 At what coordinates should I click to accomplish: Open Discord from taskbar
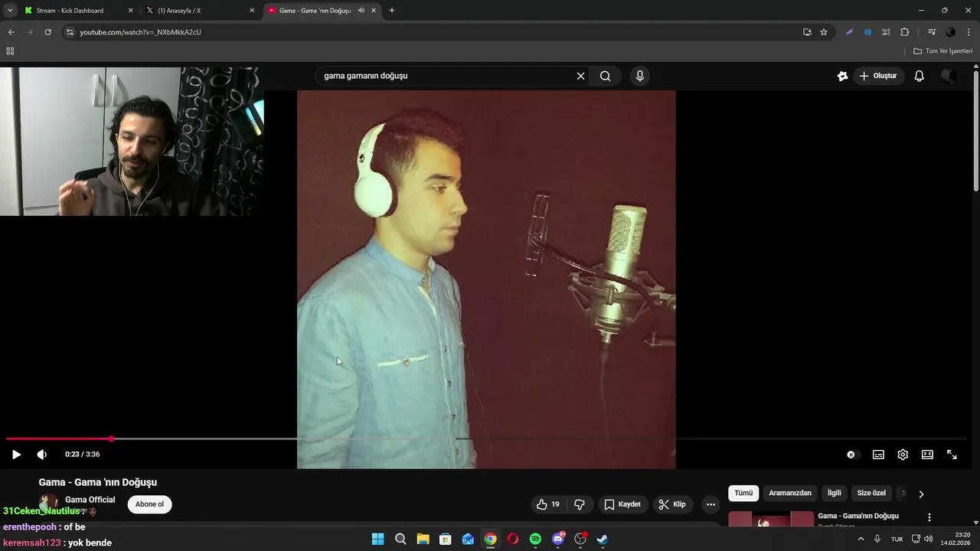point(558,540)
